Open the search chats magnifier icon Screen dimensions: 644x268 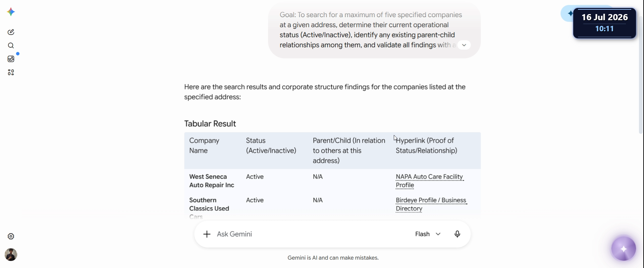coord(11,46)
